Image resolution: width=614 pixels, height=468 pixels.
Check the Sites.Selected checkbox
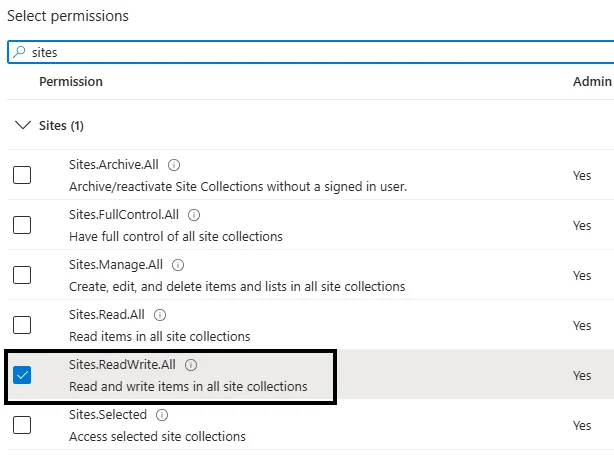coord(22,425)
